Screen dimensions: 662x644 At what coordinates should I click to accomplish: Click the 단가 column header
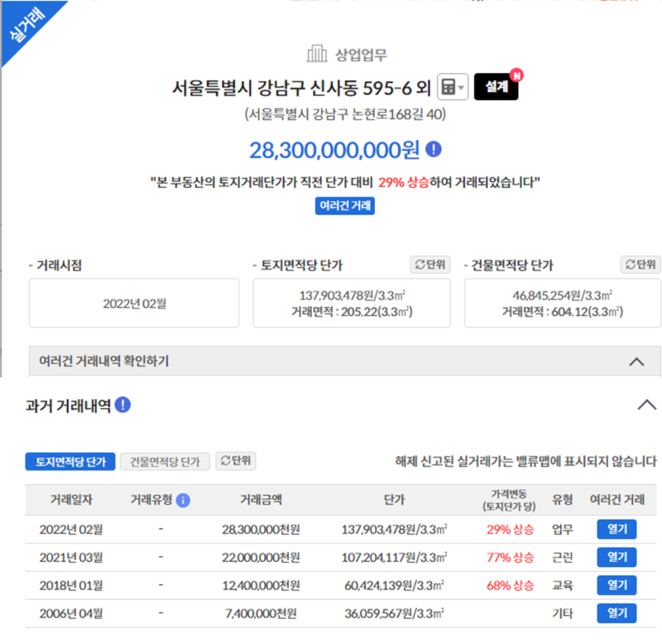tap(394, 500)
